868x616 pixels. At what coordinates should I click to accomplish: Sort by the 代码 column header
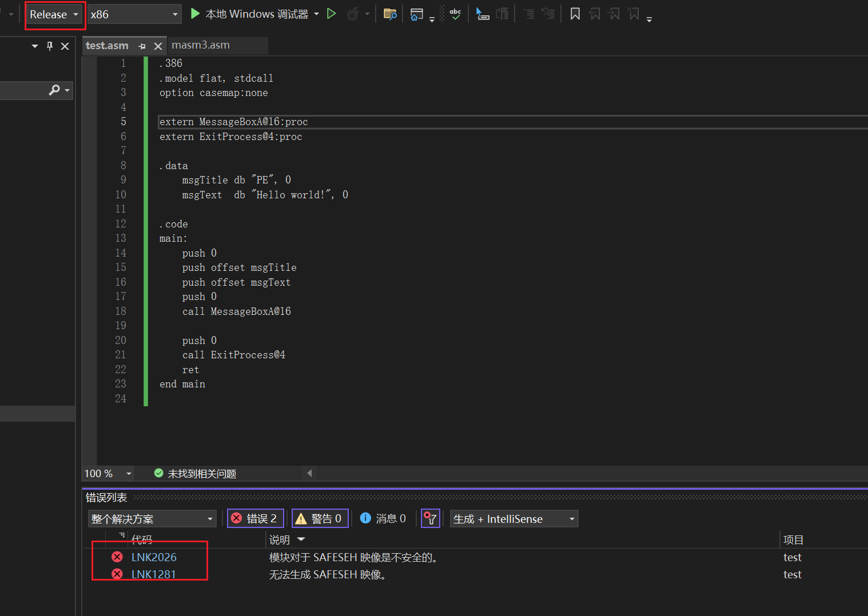point(141,539)
